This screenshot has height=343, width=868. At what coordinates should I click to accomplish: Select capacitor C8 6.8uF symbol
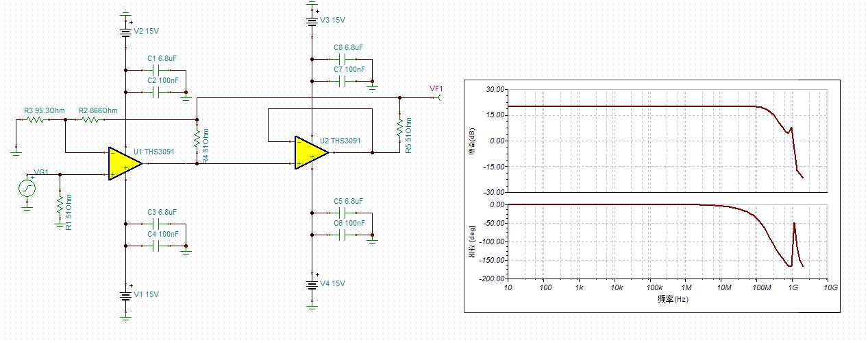click(343, 59)
